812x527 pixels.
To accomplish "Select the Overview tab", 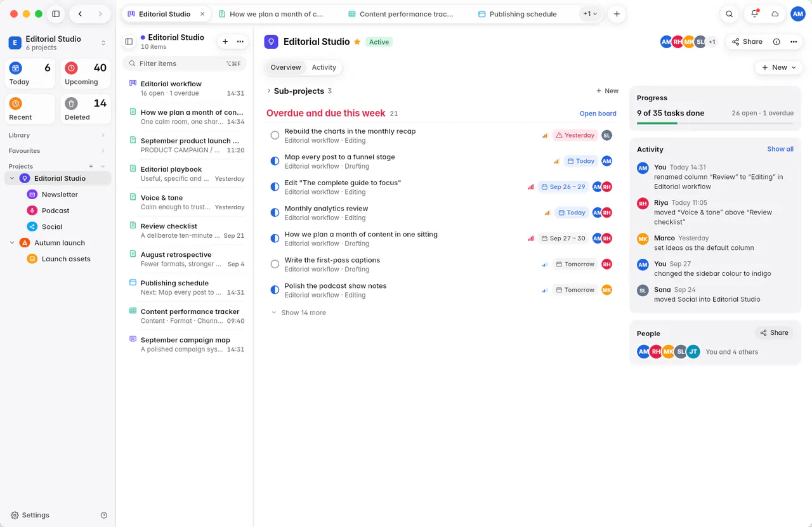I will click(285, 67).
